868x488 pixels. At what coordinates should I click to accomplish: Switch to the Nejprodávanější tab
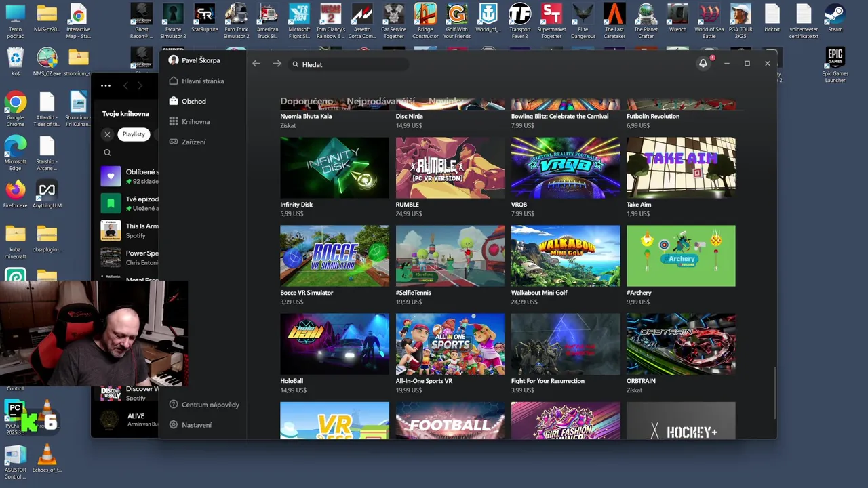[x=380, y=101]
